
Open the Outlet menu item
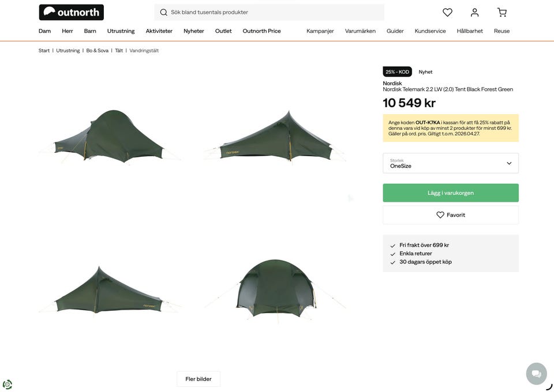(x=223, y=31)
